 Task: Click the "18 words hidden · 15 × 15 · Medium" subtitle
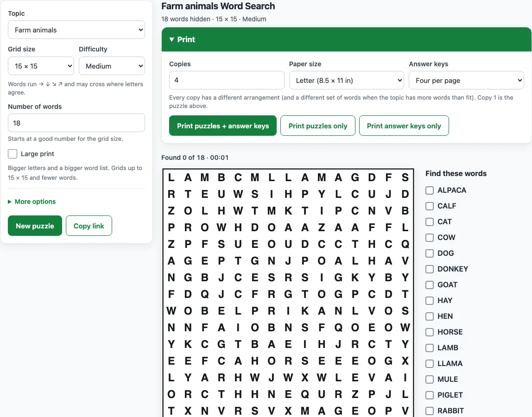tap(214, 19)
